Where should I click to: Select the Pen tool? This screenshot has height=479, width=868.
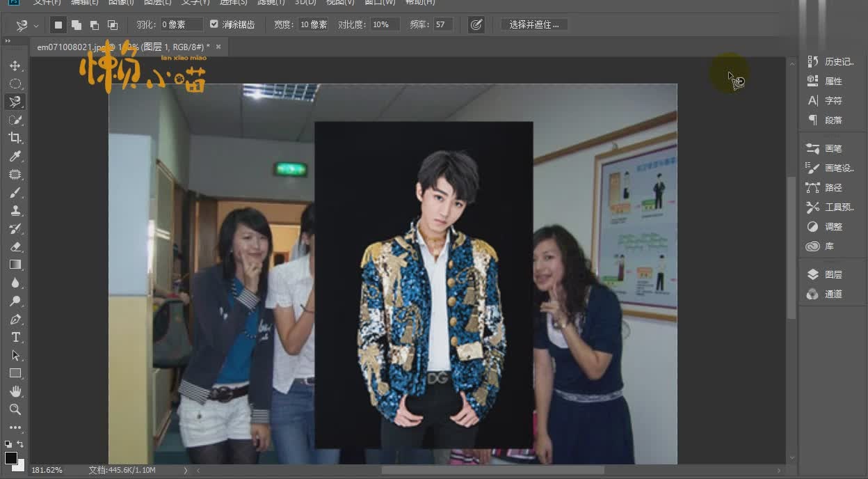(15, 319)
